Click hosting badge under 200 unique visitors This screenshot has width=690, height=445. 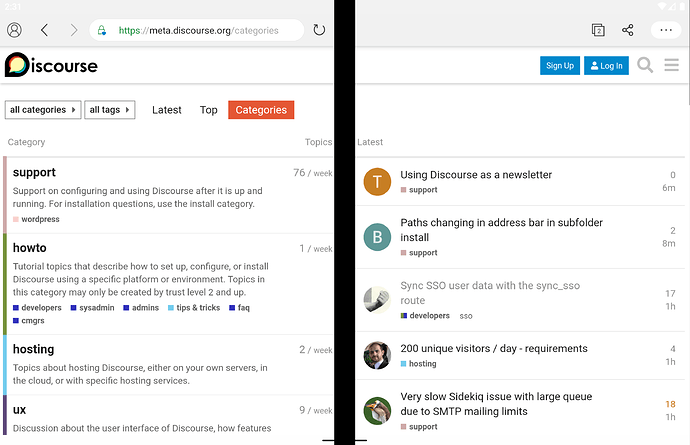[418, 364]
